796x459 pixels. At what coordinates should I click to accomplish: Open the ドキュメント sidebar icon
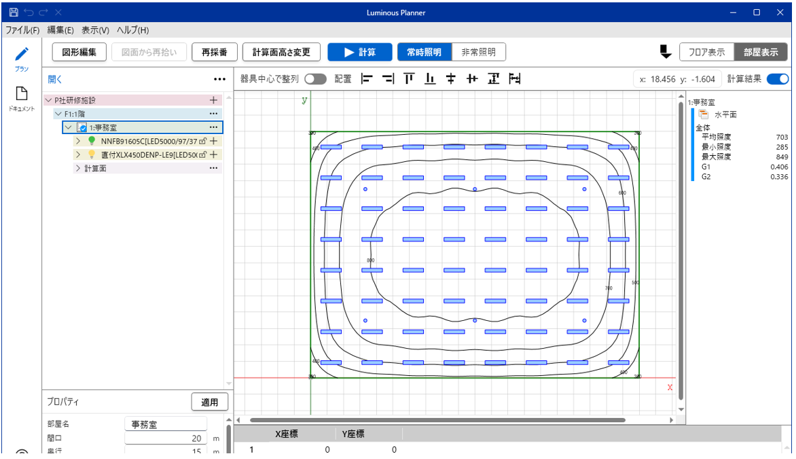coord(21,94)
